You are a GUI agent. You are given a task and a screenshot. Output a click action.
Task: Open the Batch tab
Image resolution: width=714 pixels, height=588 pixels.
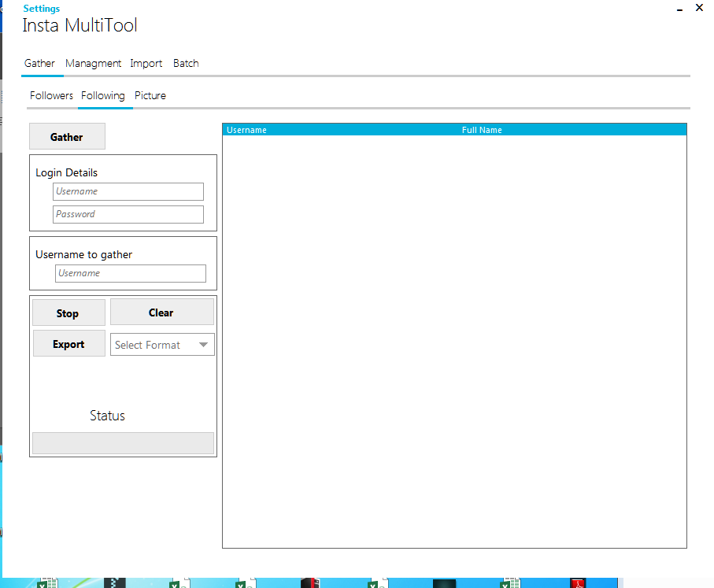pyautogui.click(x=186, y=63)
